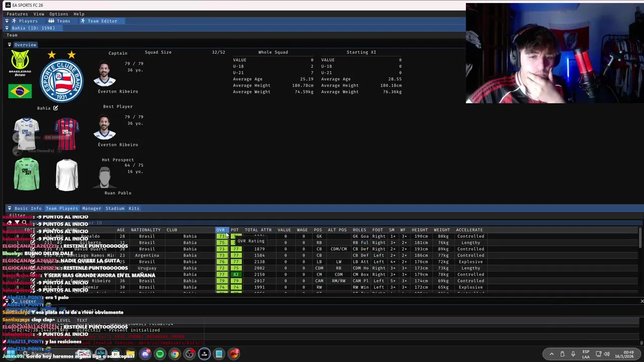The width and height of the screenshot is (644, 362).
Task: Open the Notepad taskbar icon
Action: pos(219,354)
